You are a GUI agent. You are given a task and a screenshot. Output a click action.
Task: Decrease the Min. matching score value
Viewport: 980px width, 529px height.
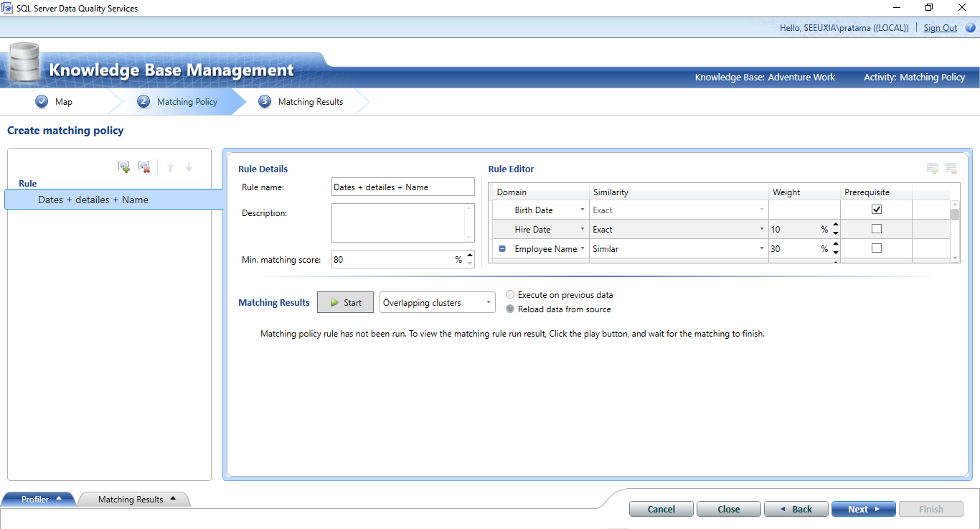point(470,263)
